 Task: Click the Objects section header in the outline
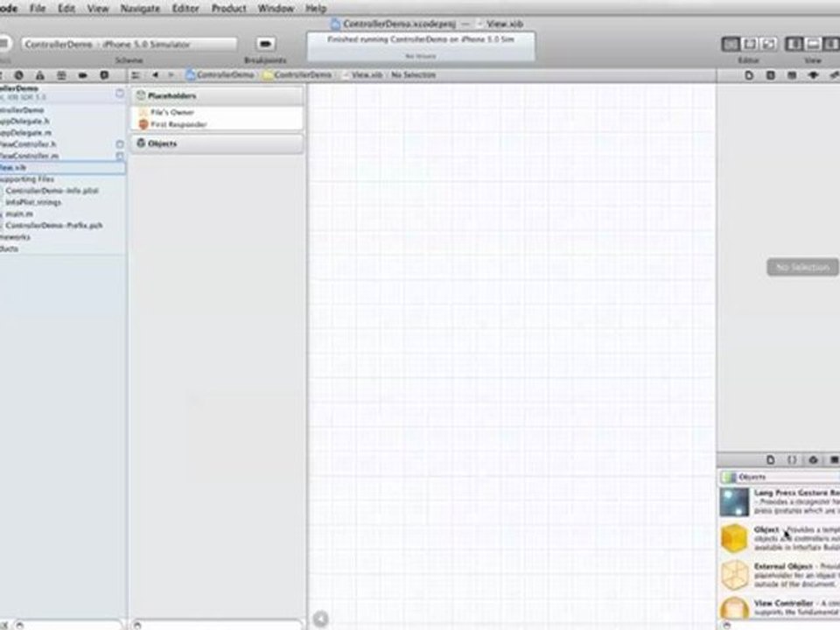point(217,143)
